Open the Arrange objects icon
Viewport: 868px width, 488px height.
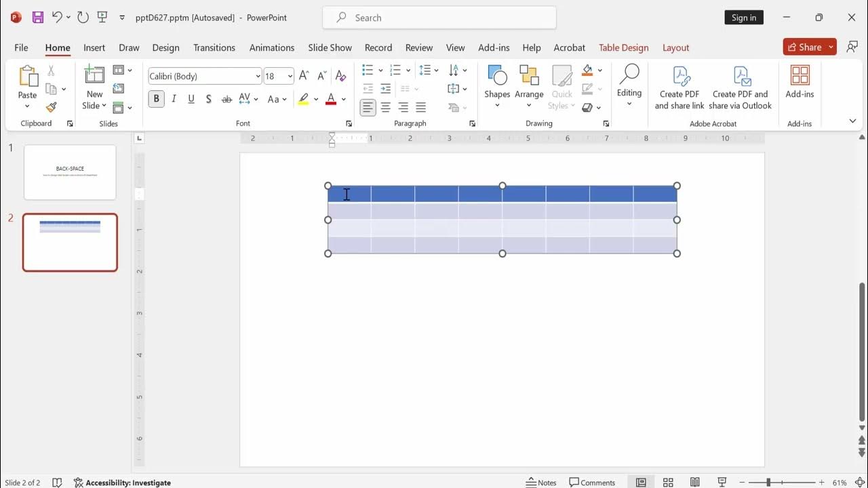(529, 75)
